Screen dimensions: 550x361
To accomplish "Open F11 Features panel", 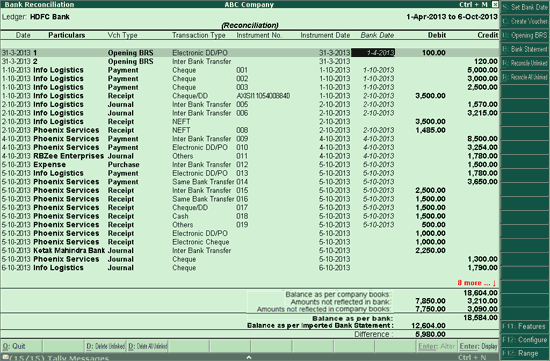I will point(525,326).
